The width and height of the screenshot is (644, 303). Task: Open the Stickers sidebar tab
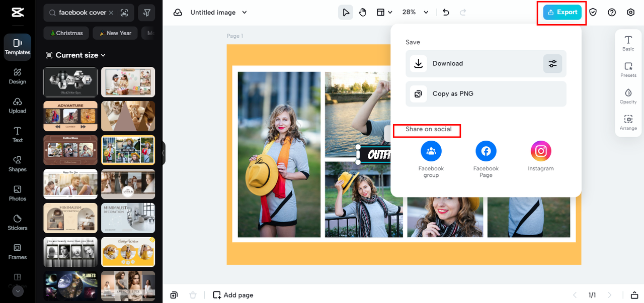pyautogui.click(x=18, y=223)
